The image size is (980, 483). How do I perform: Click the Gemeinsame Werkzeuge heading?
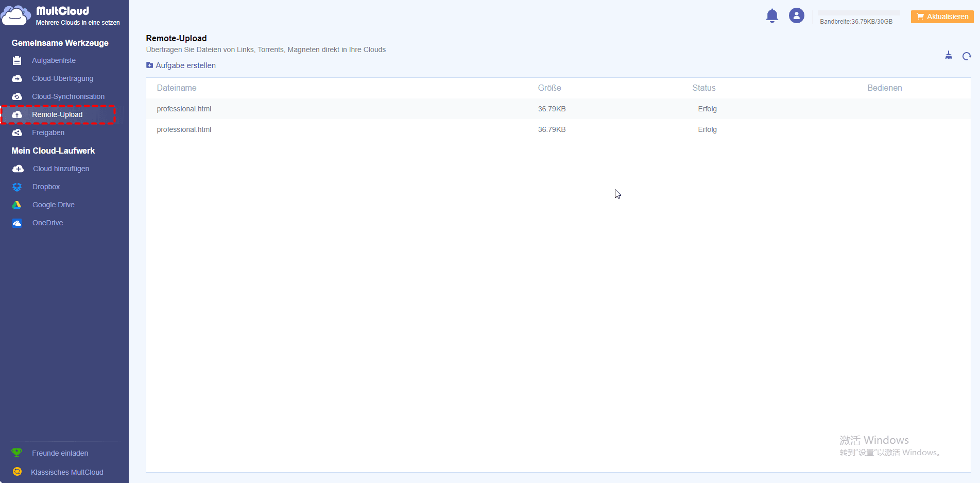coord(60,43)
